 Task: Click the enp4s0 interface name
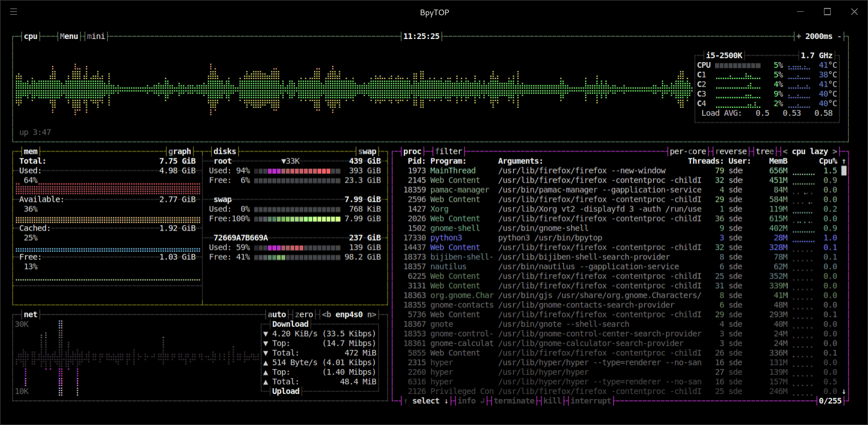click(349, 314)
